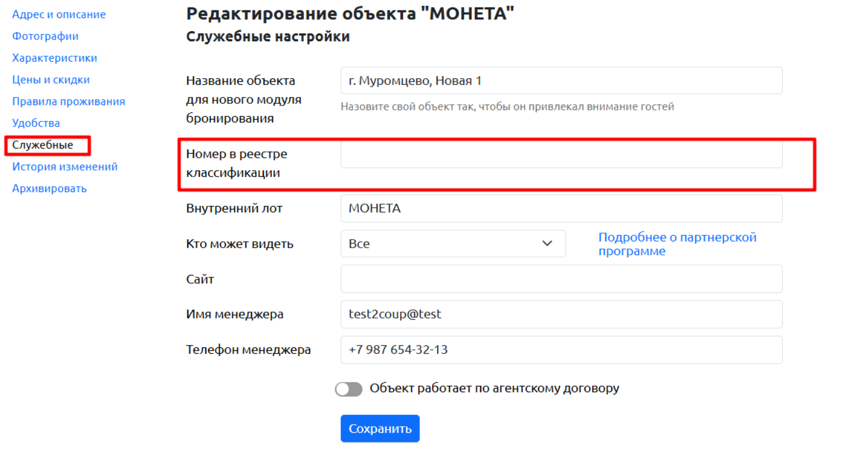The image size is (868, 460).
Task: Navigate to Правила проживания
Action: pos(68,102)
